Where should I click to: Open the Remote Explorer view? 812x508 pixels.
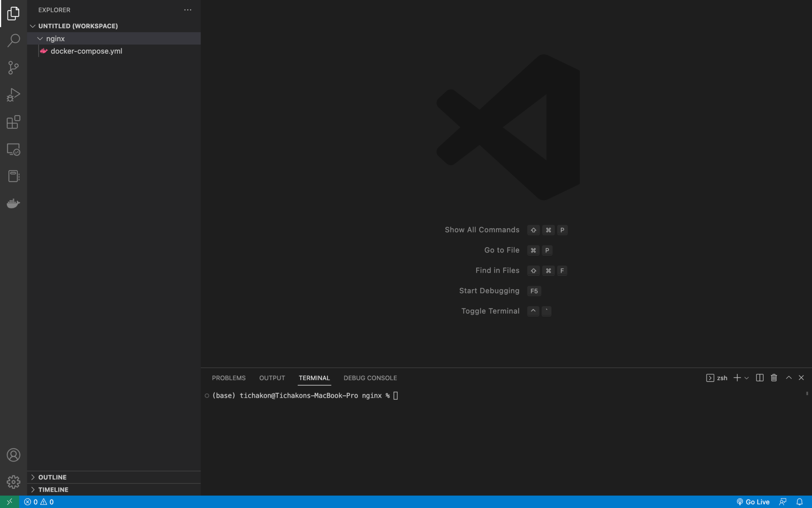click(13, 150)
